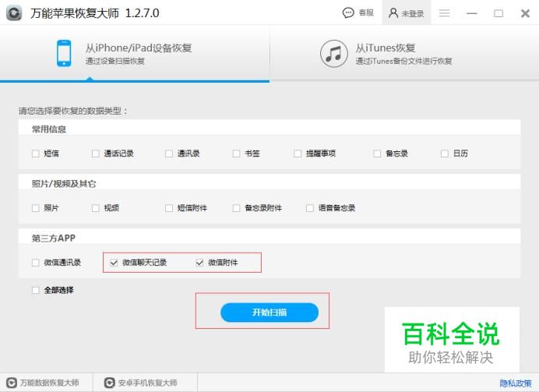
Task: Uncheck the 微信附件 checkbox
Action: [199, 263]
